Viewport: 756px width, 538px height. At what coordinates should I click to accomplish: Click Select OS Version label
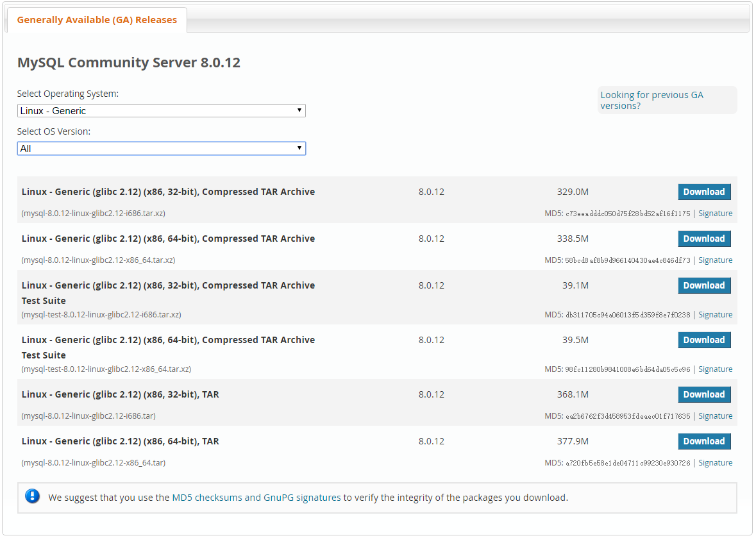click(x=54, y=131)
